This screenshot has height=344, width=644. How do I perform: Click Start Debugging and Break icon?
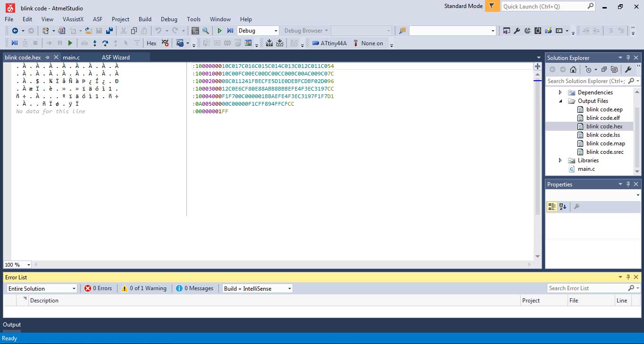[x=230, y=31]
